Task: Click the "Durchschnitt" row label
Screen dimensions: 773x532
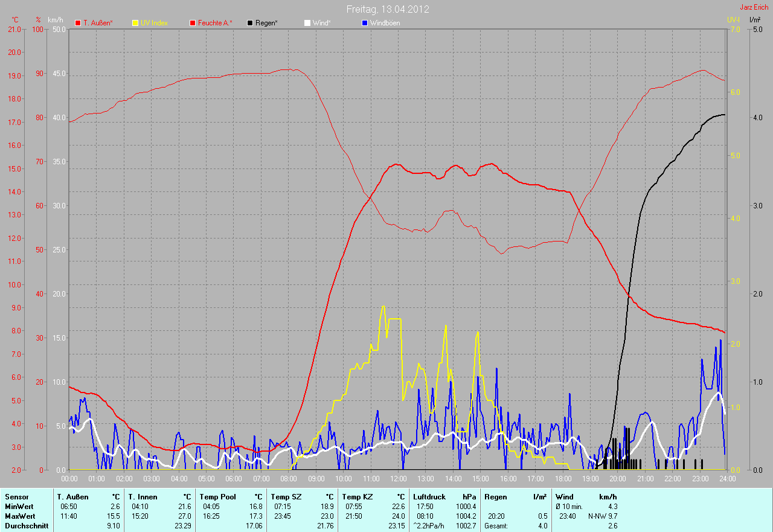Action: click(26, 526)
